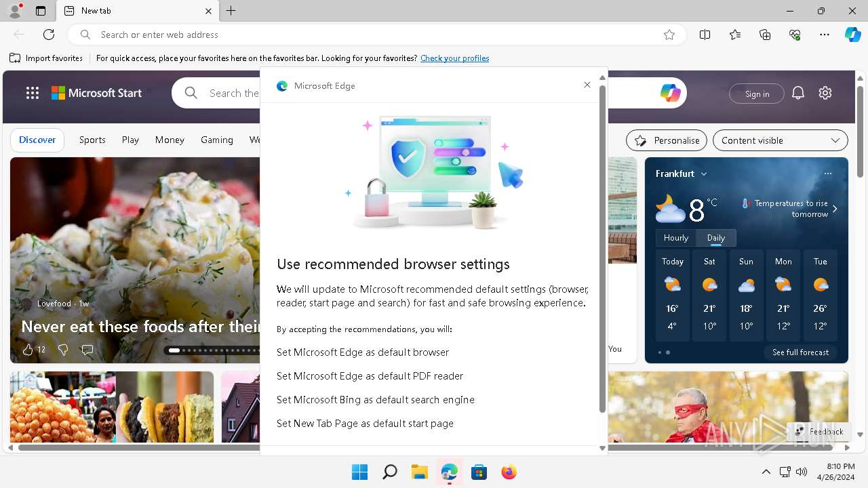Expand temperatures to rise tomorrow arrow
868x488 pixels.
pyautogui.click(x=835, y=209)
